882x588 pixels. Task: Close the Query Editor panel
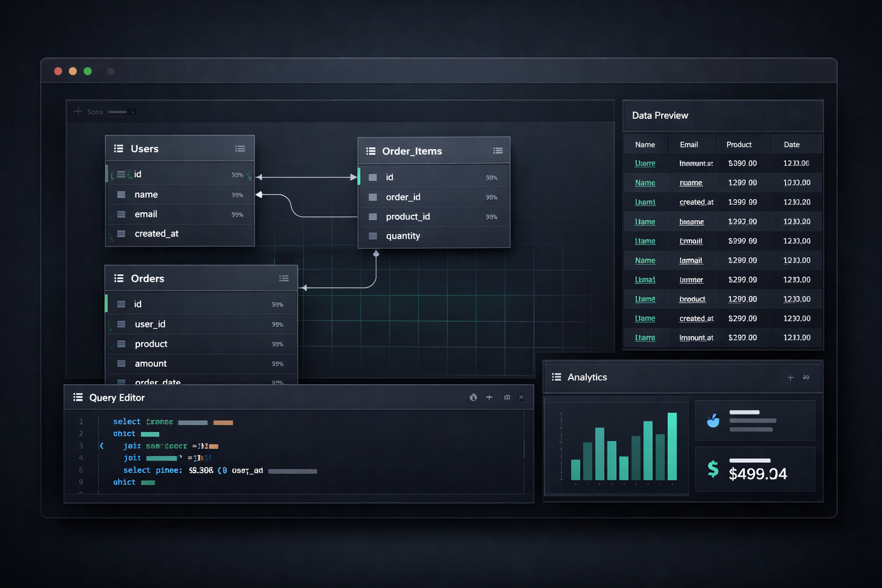(x=521, y=397)
